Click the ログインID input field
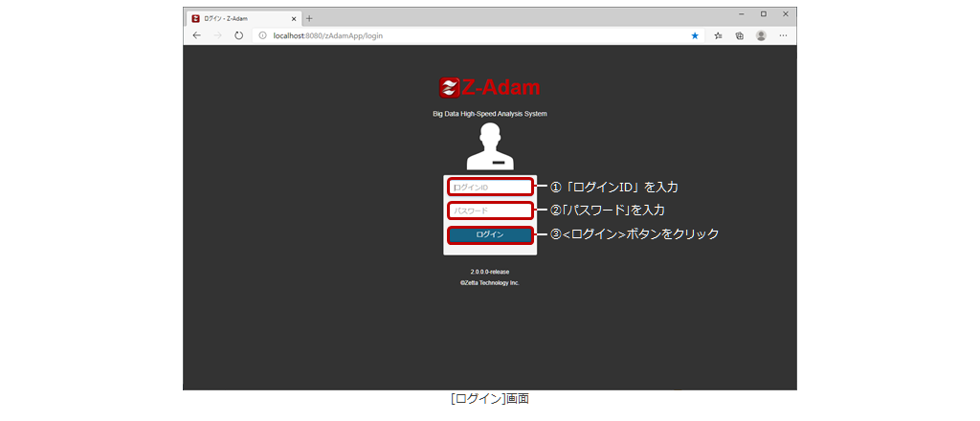980x421 pixels. coord(490,187)
